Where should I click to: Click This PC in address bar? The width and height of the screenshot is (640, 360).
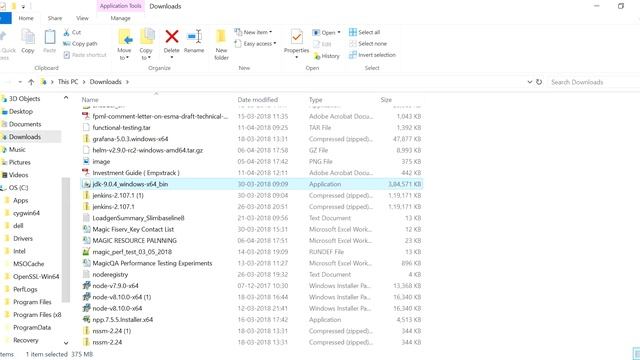click(x=68, y=82)
